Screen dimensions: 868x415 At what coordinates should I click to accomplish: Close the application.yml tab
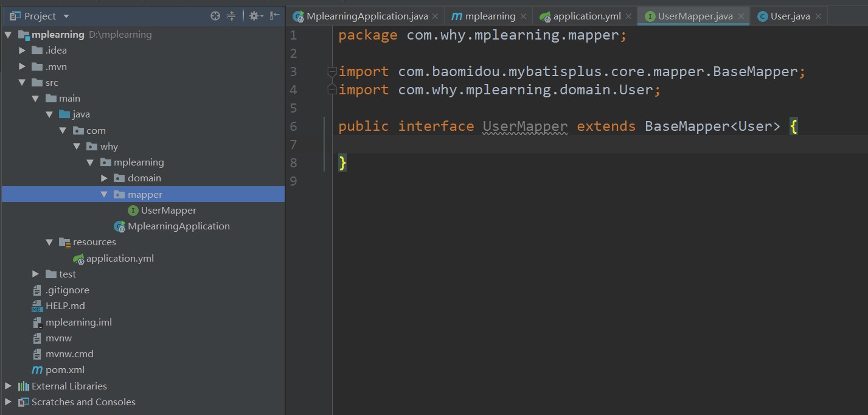tap(629, 16)
